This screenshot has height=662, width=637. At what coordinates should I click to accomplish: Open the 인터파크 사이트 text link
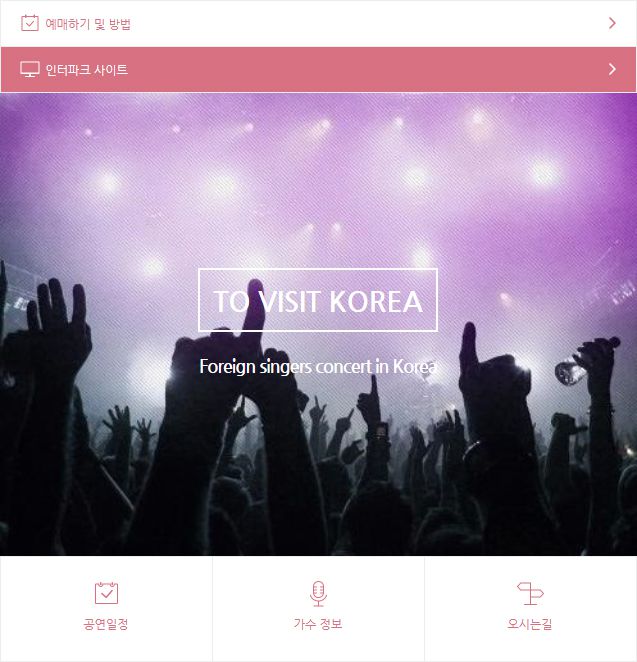[87, 70]
